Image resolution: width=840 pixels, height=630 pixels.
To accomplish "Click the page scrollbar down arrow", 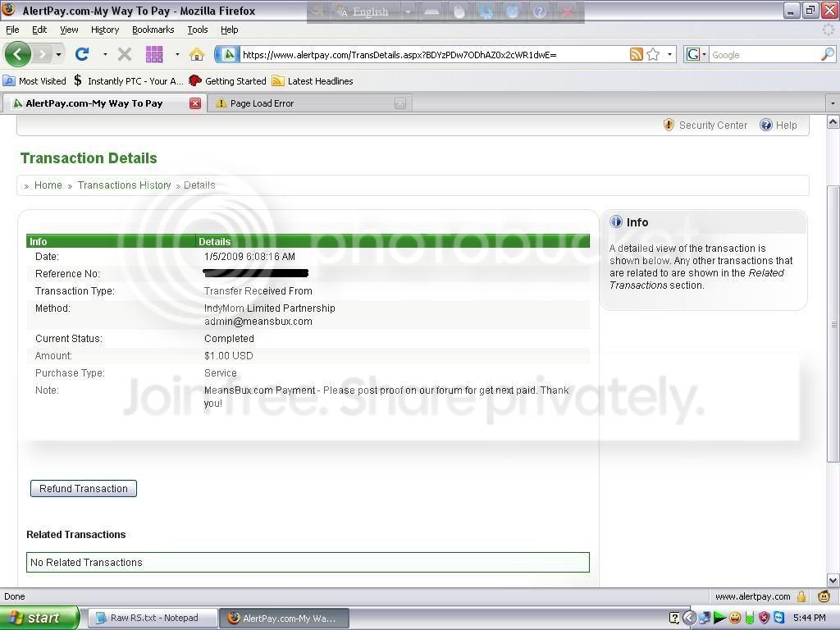I will pyautogui.click(x=833, y=580).
